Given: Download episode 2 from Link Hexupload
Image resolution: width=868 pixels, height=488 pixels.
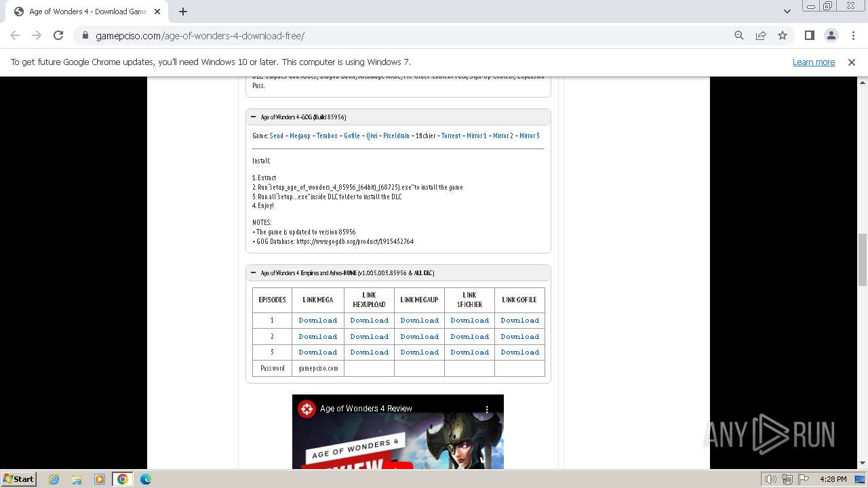Looking at the screenshot, I should coord(370,336).
